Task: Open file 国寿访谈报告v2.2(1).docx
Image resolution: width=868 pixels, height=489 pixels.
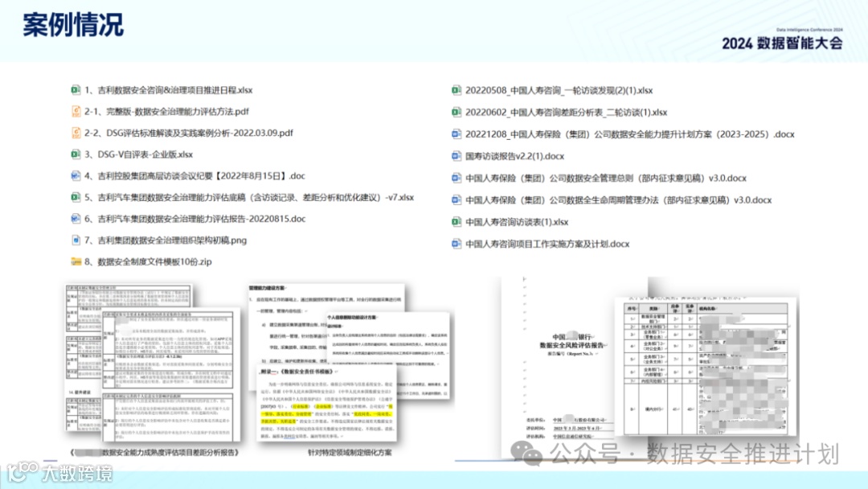Action: tap(515, 156)
